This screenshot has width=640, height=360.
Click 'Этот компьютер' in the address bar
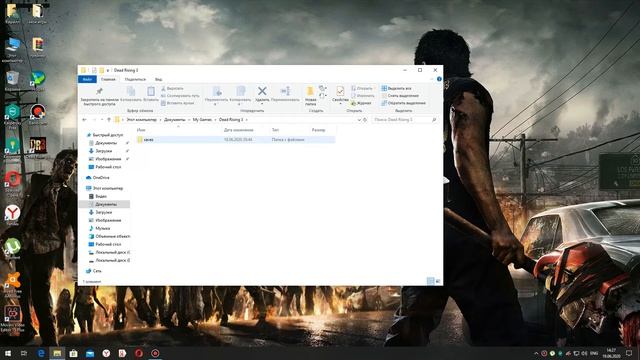point(141,120)
